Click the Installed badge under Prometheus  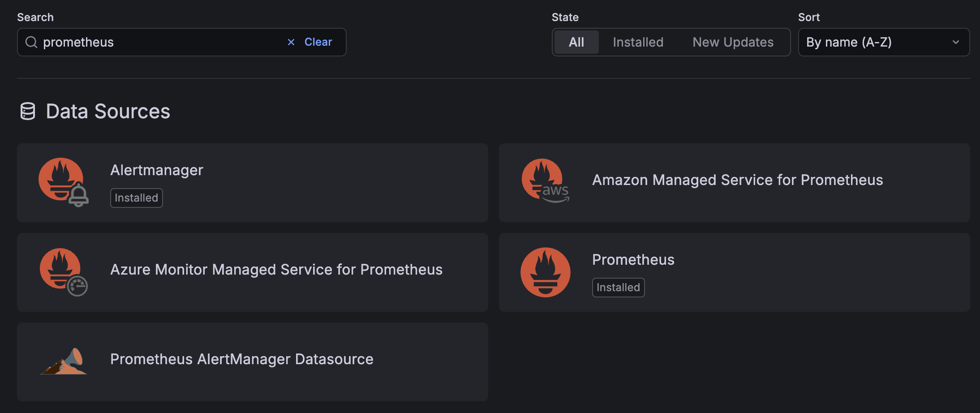point(619,288)
